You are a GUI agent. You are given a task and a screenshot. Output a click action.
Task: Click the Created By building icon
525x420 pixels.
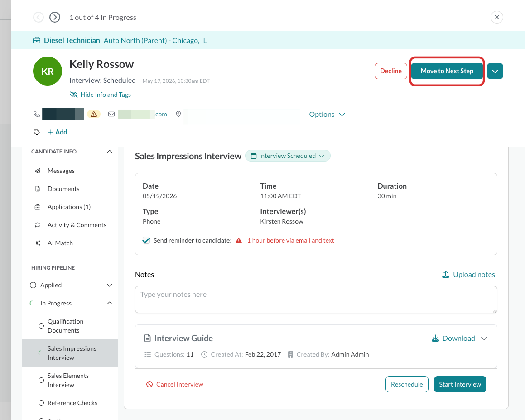(290, 354)
